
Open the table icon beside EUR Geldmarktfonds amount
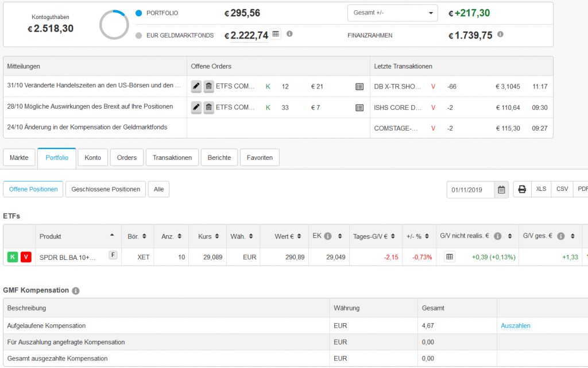coord(276,34)
